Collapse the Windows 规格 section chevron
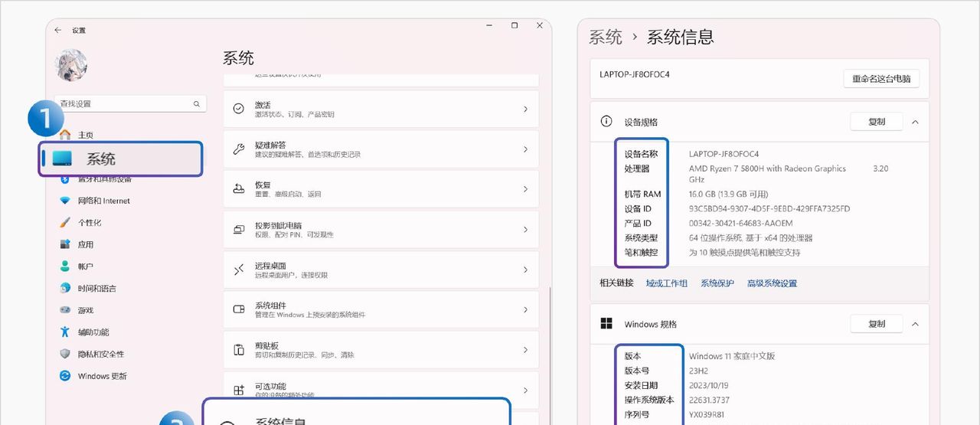The height and width of the screenshot is (425, 980). click(x=916, y=324)
